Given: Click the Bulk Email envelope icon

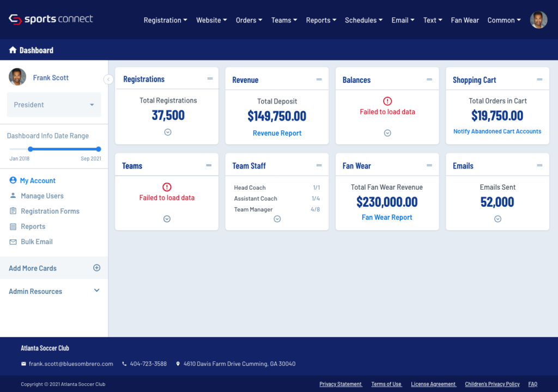Looking at the screenshot, I should (x=13, y=242).
